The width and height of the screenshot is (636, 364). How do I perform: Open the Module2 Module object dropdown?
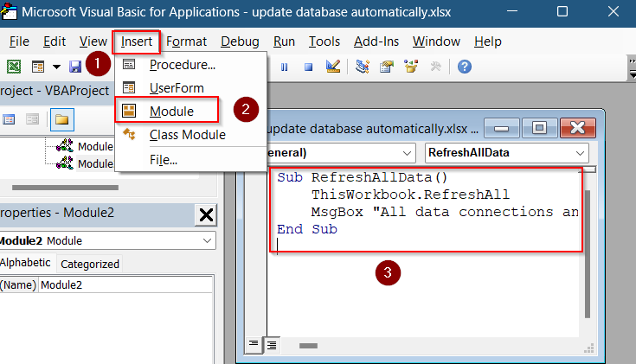click(207, 240)
